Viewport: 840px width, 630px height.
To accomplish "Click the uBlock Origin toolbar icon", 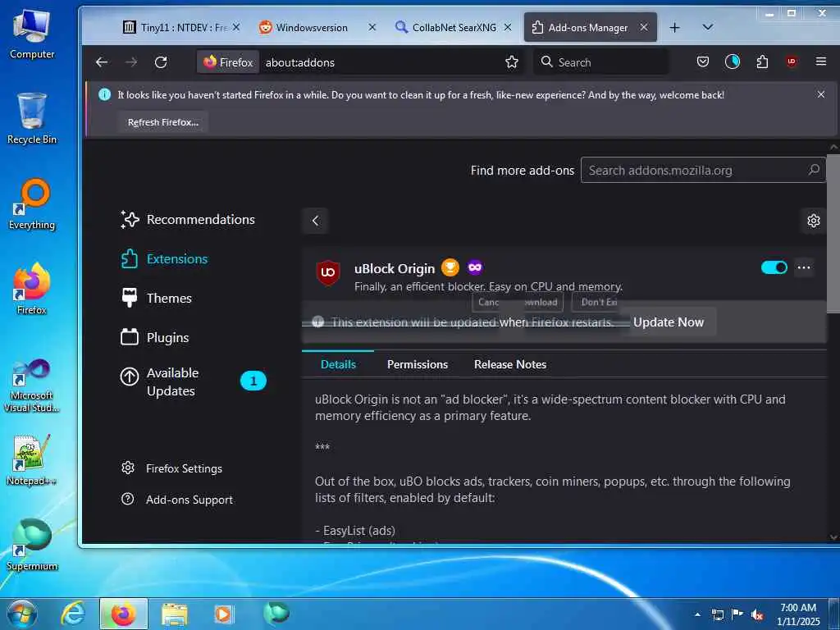I will (792, 62).
